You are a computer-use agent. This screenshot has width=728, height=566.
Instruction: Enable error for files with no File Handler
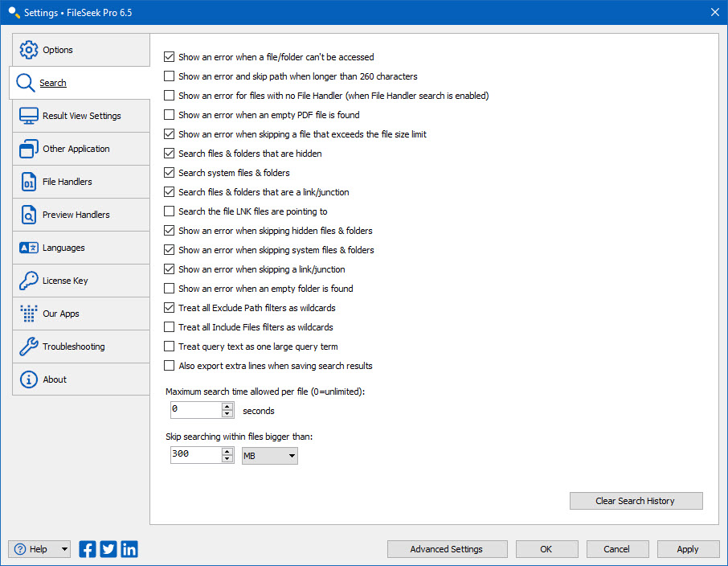click(169, 95)
